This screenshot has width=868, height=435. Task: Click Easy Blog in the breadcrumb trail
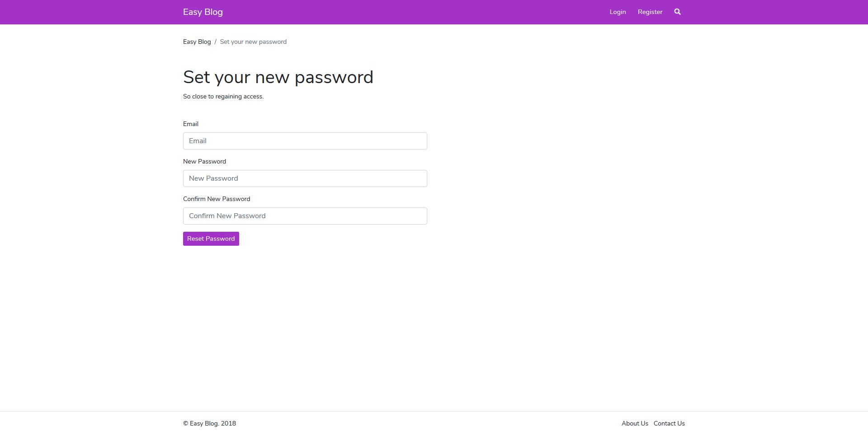click(x=197, y=42)
